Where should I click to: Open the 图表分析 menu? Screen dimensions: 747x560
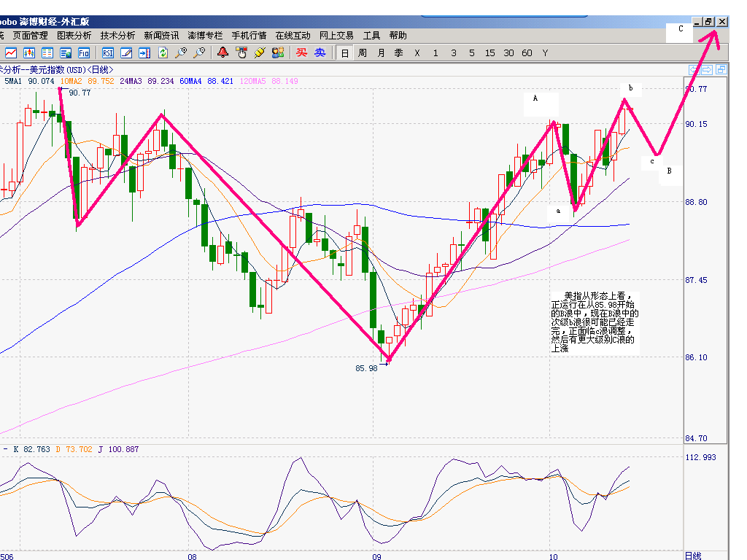pyautogui.click(x=74, y=35)
